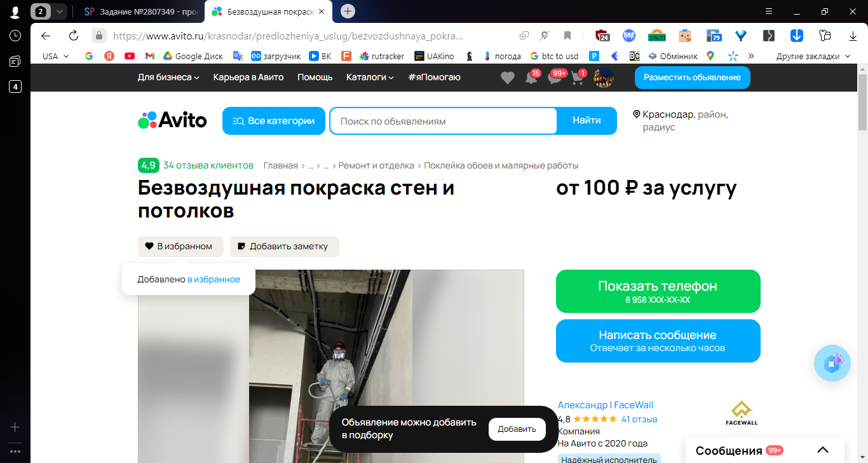Open the 41 отзыв seller reviews link

(x=639, y=419)
